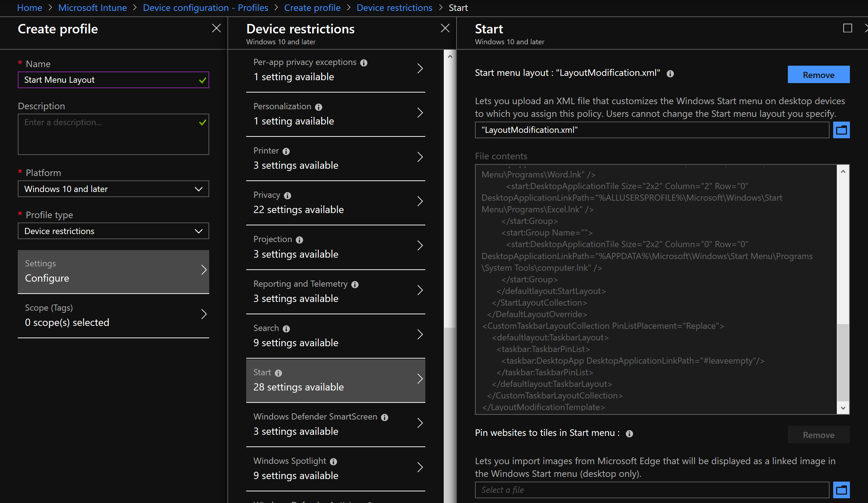Click scroll down arrow in File contents box
Image resolution: width=868 pixels, height=503 pixels.
[843, 408]
